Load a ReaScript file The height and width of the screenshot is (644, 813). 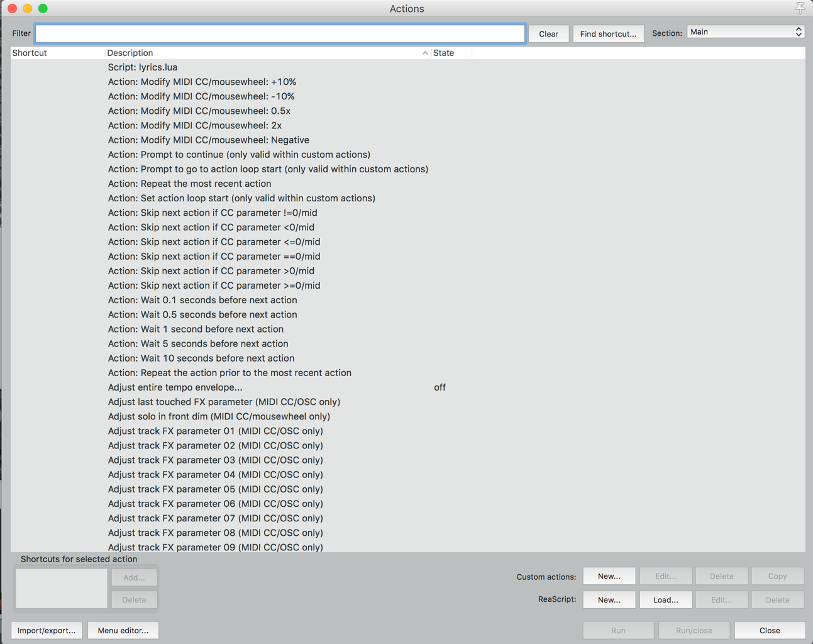click(x=665, y=600)
